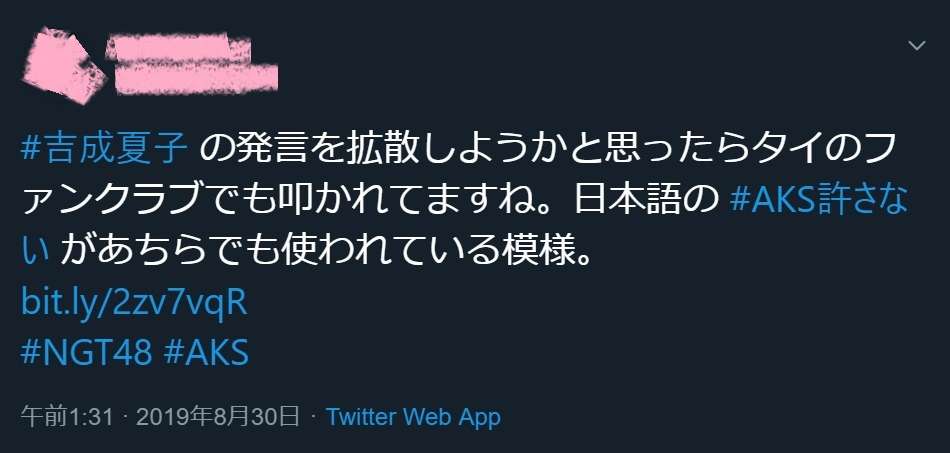The height and width of the screenshot is (453, 950).
Task: Open the standalone #AKS hashtag on bottom row
Action: (x=206, y=352)
